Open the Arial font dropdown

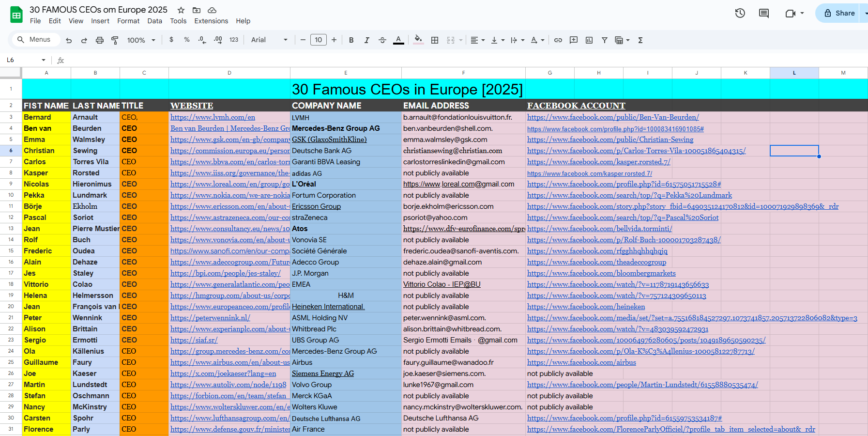click(269, 40)
